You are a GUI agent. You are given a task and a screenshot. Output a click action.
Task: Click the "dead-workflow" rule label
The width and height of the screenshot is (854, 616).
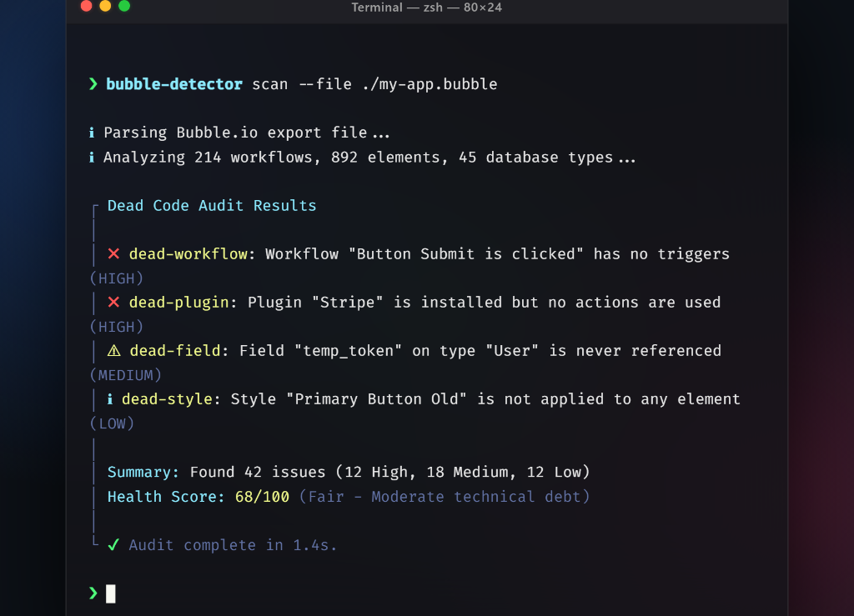pyautogui.click(x=188, y=254)
